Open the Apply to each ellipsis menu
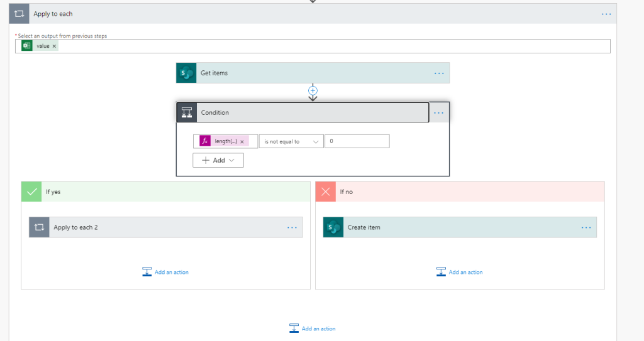Image resolution: width=644 pixels, height=341 pixels. tap(606, 14)
